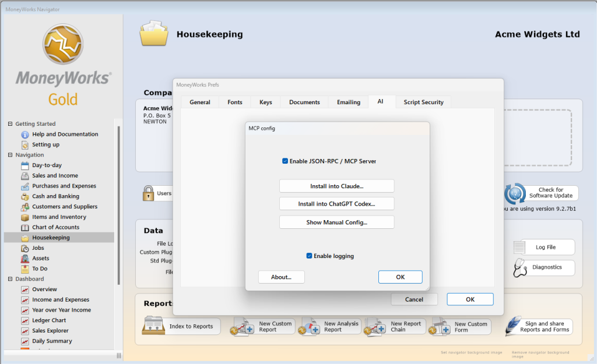Click the Day-to-day calendar icon
The width and height of the screenshot is (597, 364).
click(24, 165)
